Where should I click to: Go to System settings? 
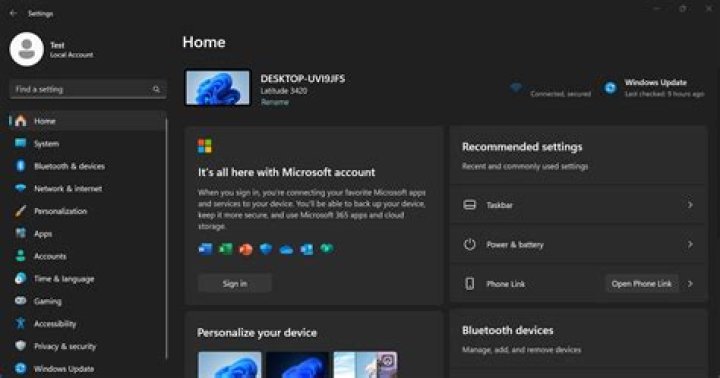(87, 144)
